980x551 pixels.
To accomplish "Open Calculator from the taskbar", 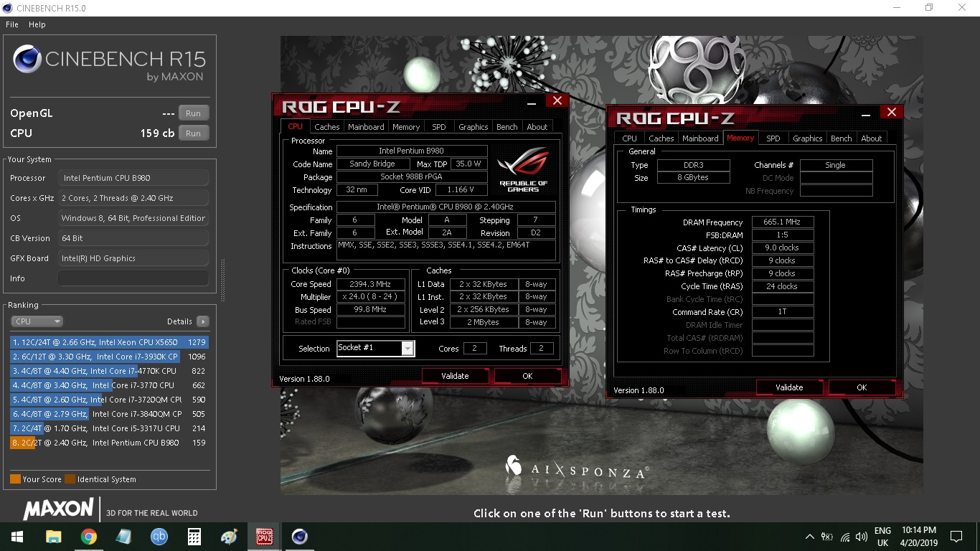I will pyautogui.click(x=194, y=537).
